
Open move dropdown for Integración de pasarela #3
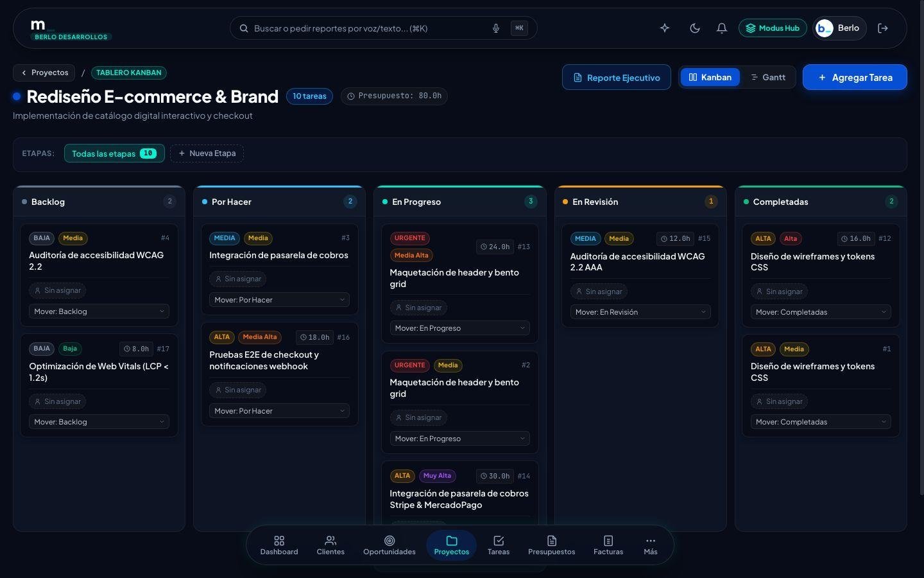(x=279, y=300)
